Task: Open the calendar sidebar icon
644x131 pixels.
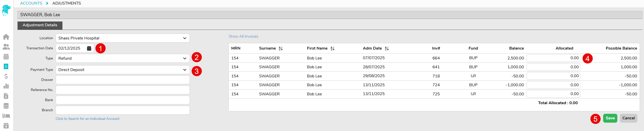Action: (x=6, y=57)
